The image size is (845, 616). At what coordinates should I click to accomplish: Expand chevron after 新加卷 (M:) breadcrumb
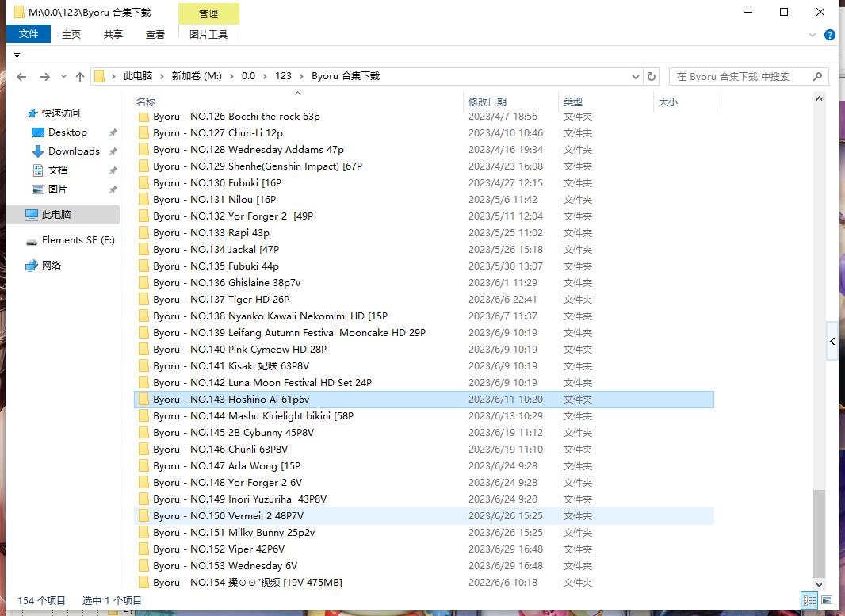231,77
